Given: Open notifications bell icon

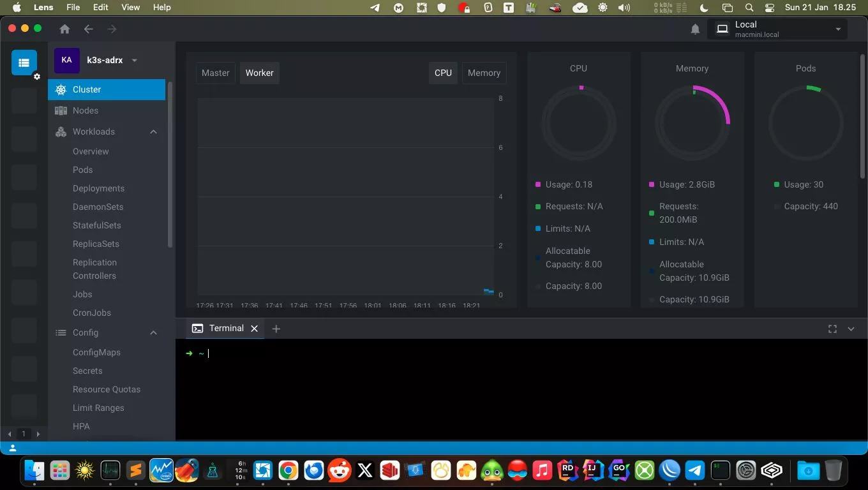Looking at the screenshot, I should click(x=695, y=29).
